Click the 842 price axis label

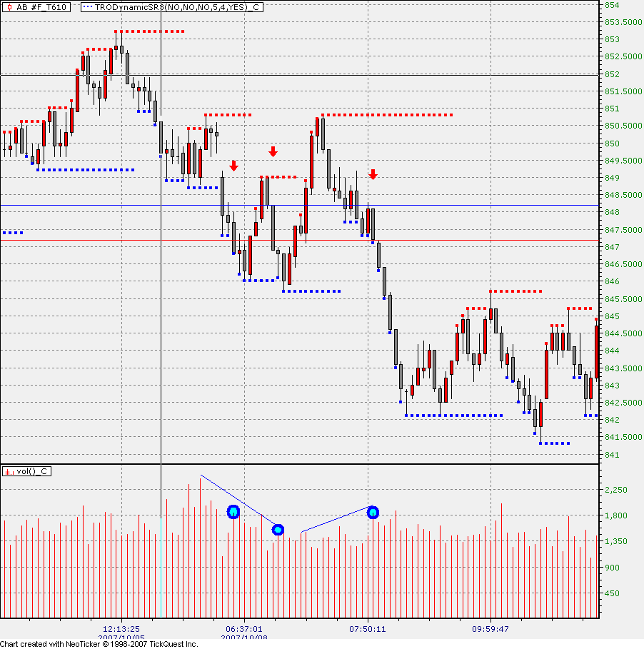pos(612,419)
